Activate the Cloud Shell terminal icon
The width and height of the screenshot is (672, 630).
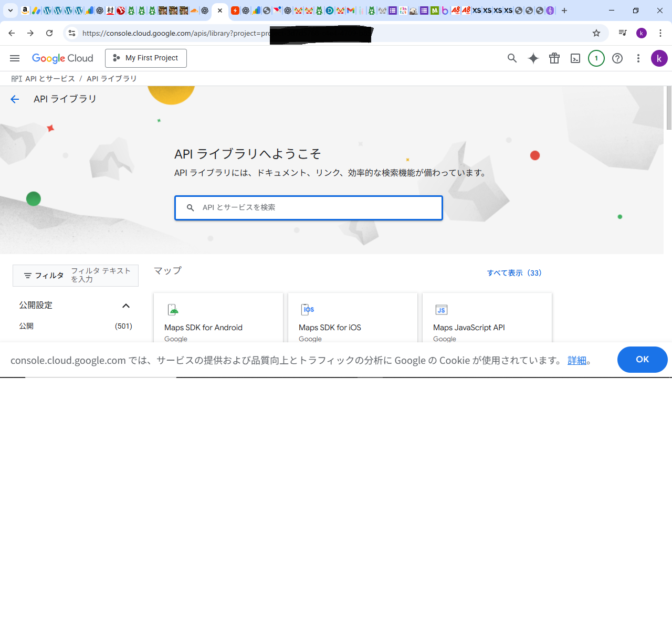[575, 58]
